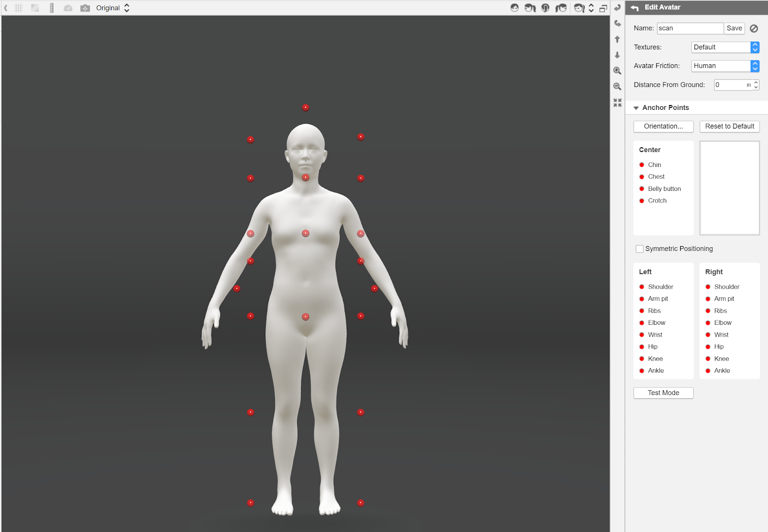Select the head view with ponytail on right
768x532 pixels.
tap(530, 8)
